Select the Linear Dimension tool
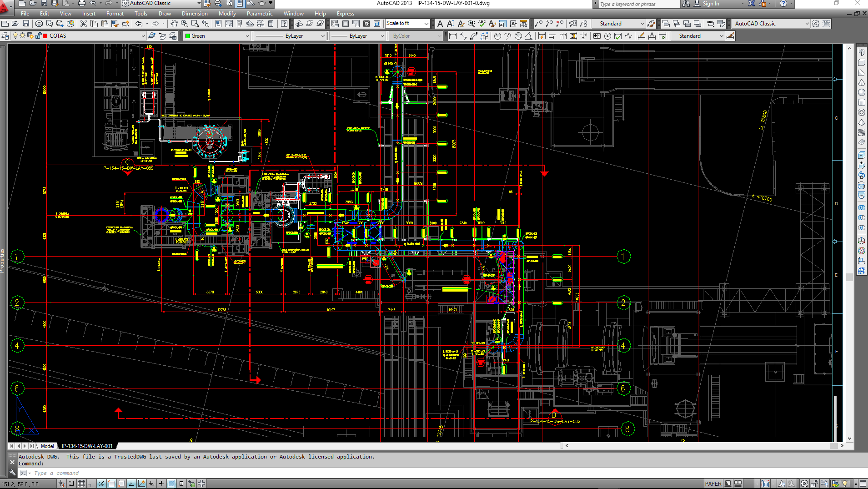Viewport: 868px width, 489px height. pyautogui.click(x=452, y=36)
